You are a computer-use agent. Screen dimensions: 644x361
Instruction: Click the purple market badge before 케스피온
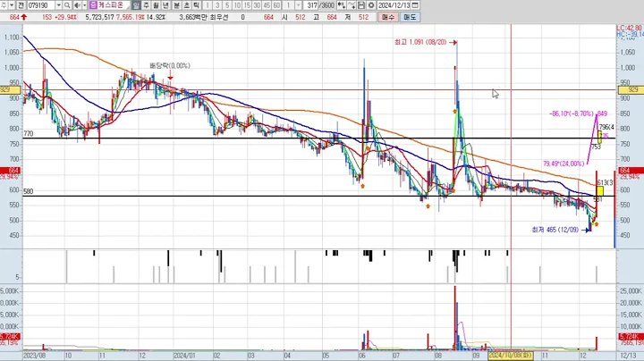coord(93,5)
